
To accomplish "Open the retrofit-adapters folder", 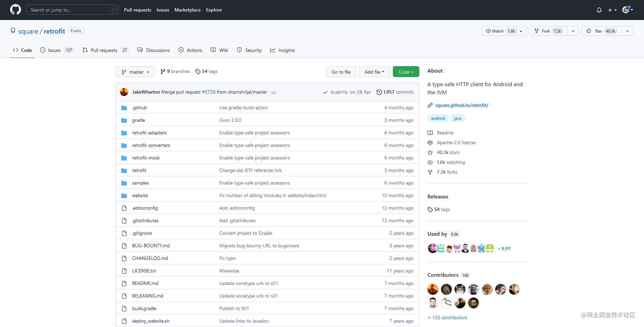I will click(149, 133).
